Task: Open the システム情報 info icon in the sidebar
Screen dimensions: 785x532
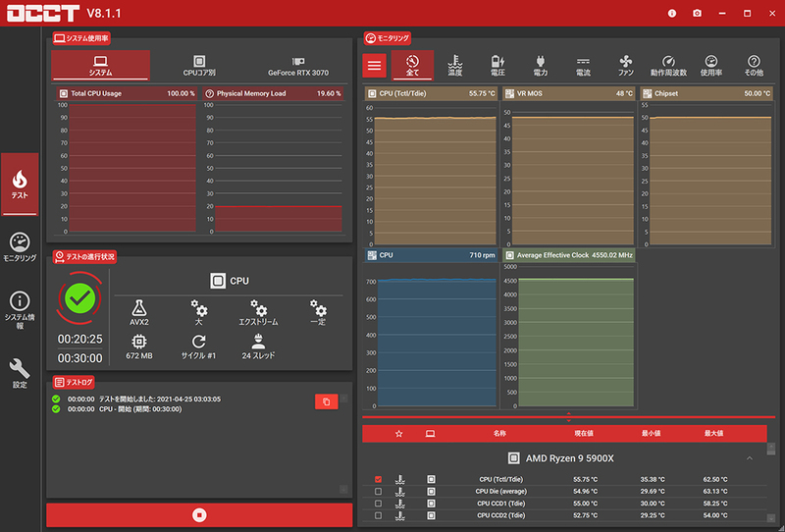Action: point(20,310)
